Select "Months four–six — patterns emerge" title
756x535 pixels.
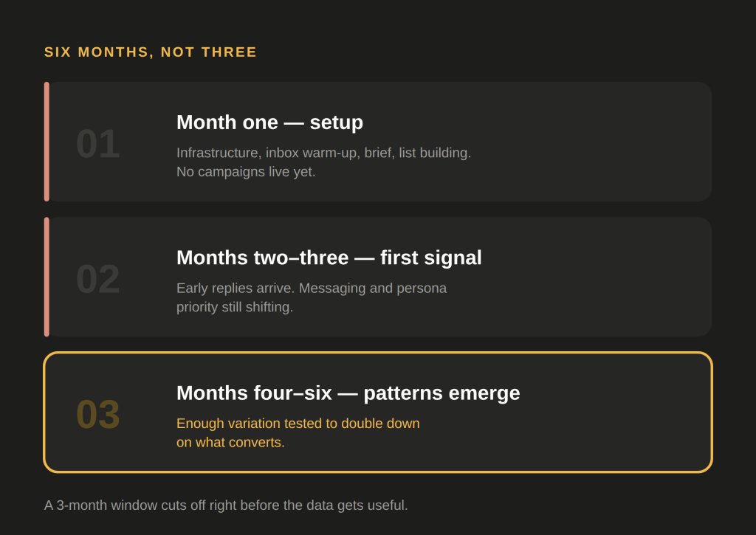pos(348,393)
